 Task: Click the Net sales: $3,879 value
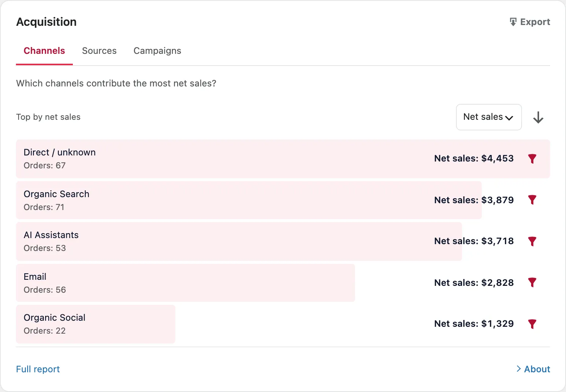coord(474,200)
